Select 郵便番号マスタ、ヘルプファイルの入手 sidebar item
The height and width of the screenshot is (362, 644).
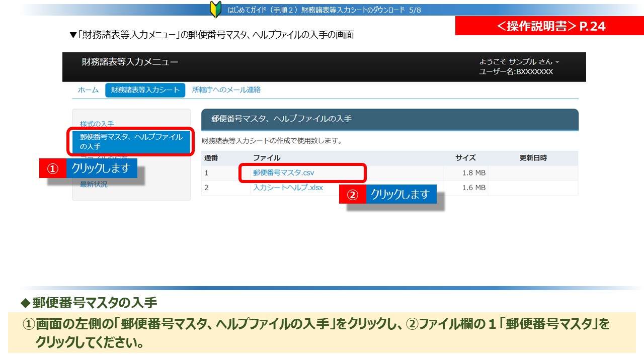click(x=131, y=142)
